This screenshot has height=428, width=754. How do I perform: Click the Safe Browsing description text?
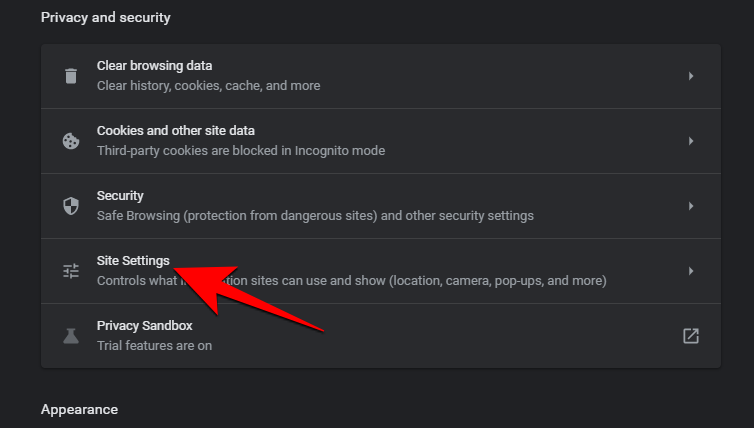(x=315, y=216)
